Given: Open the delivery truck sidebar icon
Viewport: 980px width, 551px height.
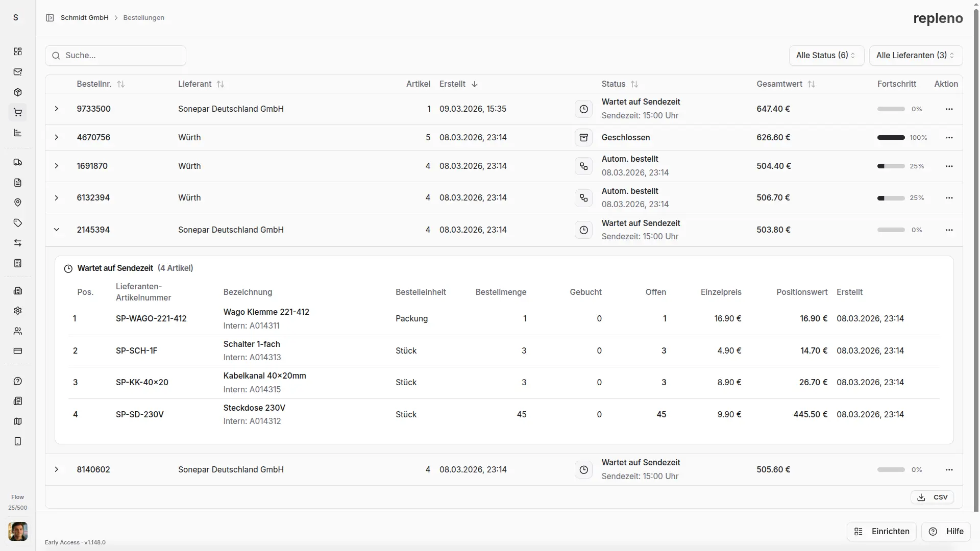Looking at the screenshot, I should tap(18, 162).
